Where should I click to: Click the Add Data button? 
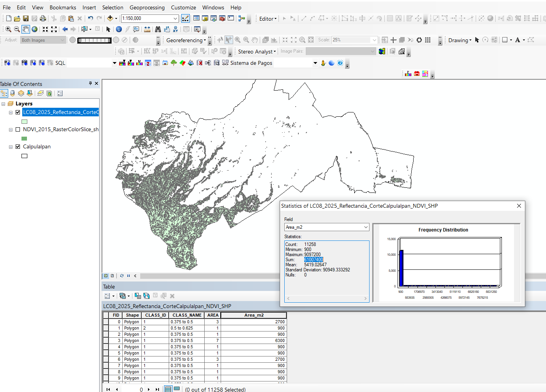(x=110, y=18)
